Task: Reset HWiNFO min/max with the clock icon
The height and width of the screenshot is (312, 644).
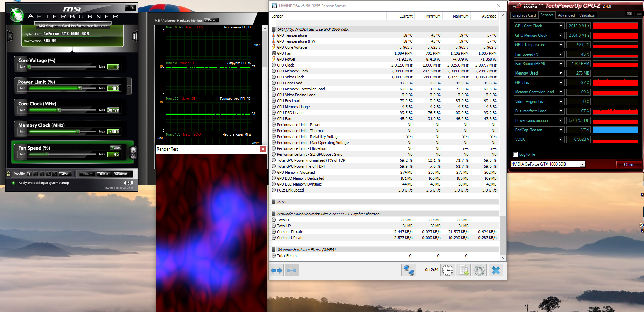Action: click(x=448, y=270)
